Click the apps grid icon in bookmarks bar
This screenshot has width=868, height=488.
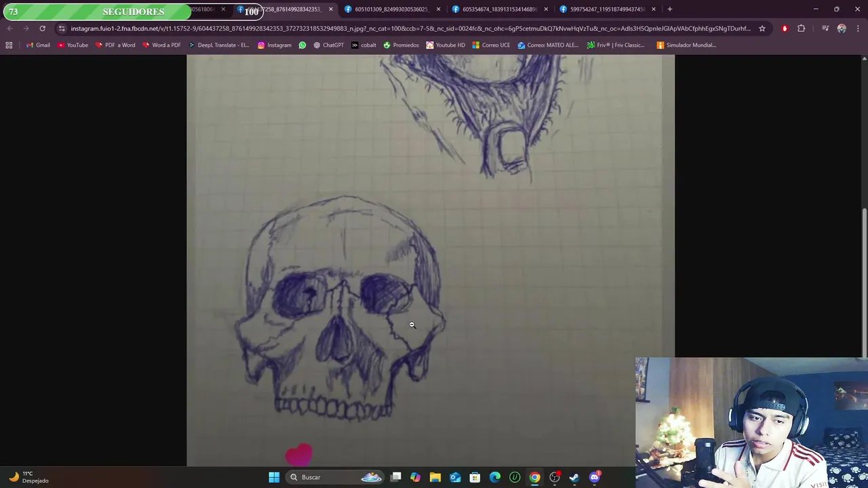click(9, 45)
